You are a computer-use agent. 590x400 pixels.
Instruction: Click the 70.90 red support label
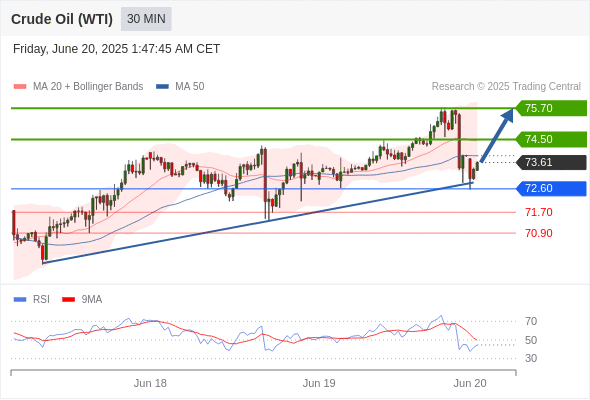(539, 233)
